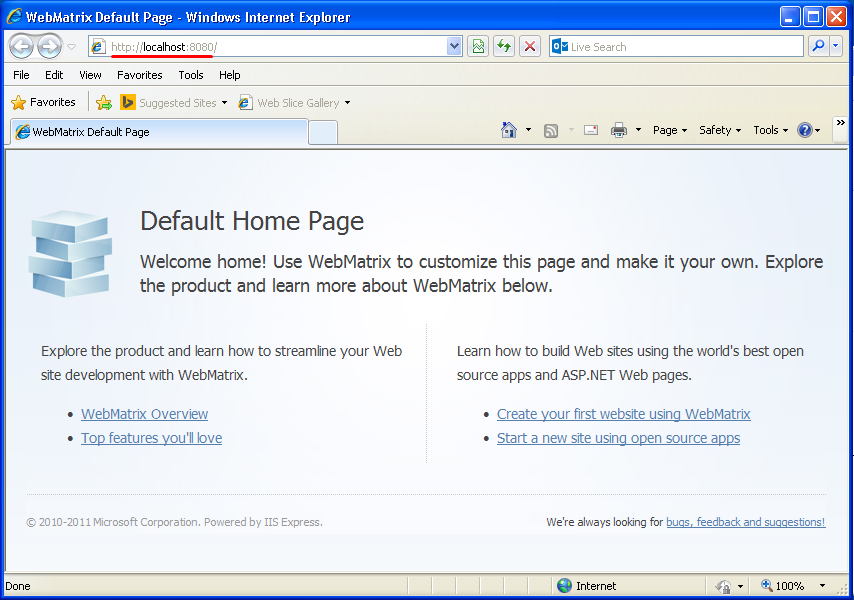
Task: Click the Done status bar text
Action: pos(18,586)
